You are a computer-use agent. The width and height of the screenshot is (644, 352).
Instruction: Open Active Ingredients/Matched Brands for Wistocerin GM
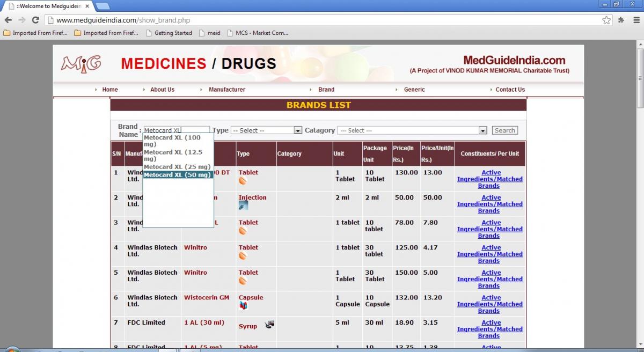pos(490,304)
